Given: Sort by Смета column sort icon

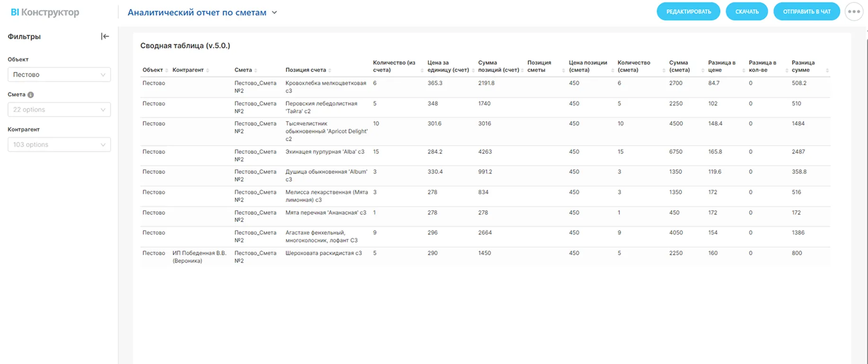Looking at the screenshot, I should [x=256, y=71].
